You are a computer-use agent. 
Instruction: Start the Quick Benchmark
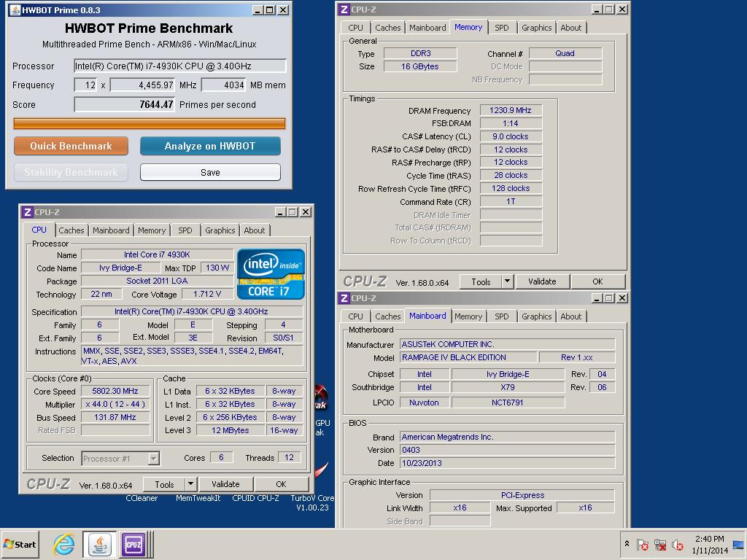pyautogui.click(x=71, y=146)
